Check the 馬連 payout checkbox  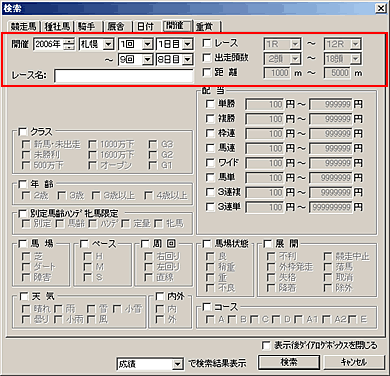[210, 148]
